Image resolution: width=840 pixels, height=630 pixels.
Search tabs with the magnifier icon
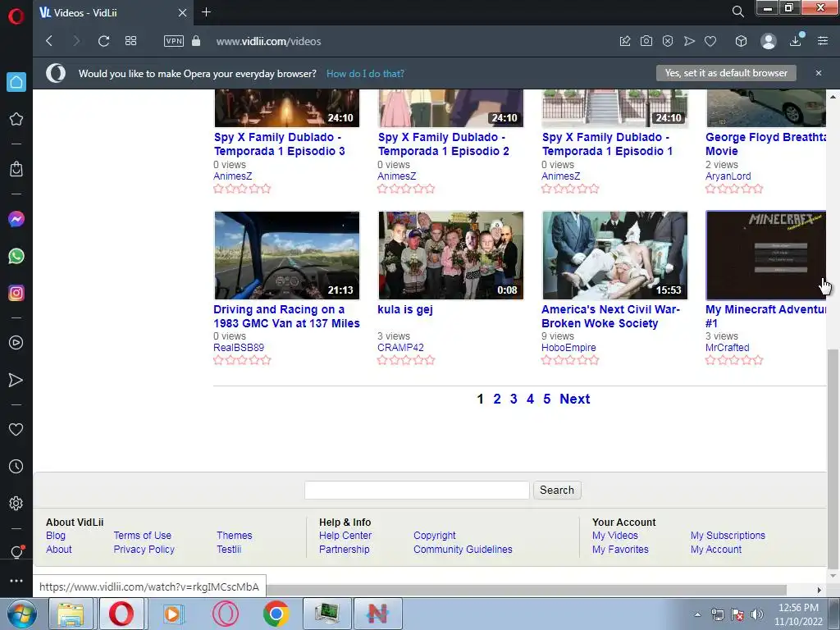pyautogui.click(x=737, y=11)
